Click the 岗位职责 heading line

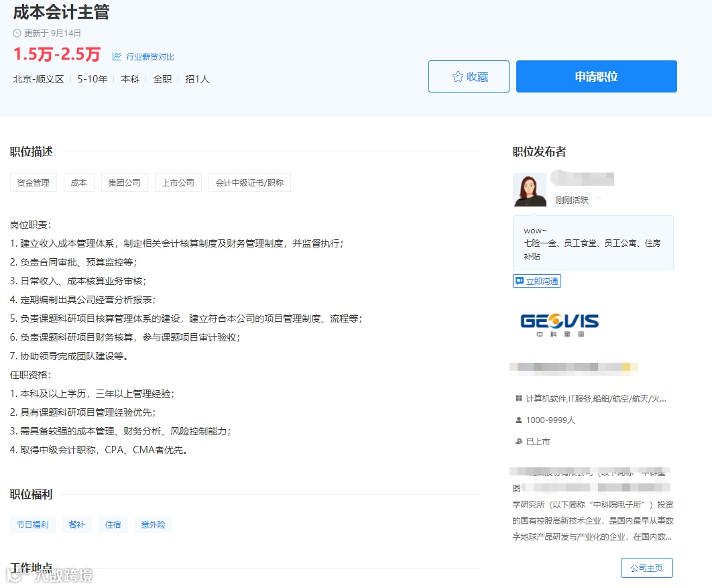pyautogui.click(x=31, y=225)
